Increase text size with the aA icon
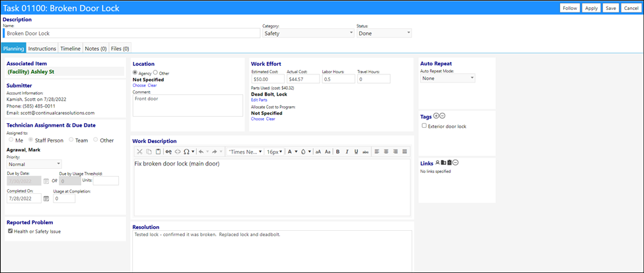 click(318, 152)
